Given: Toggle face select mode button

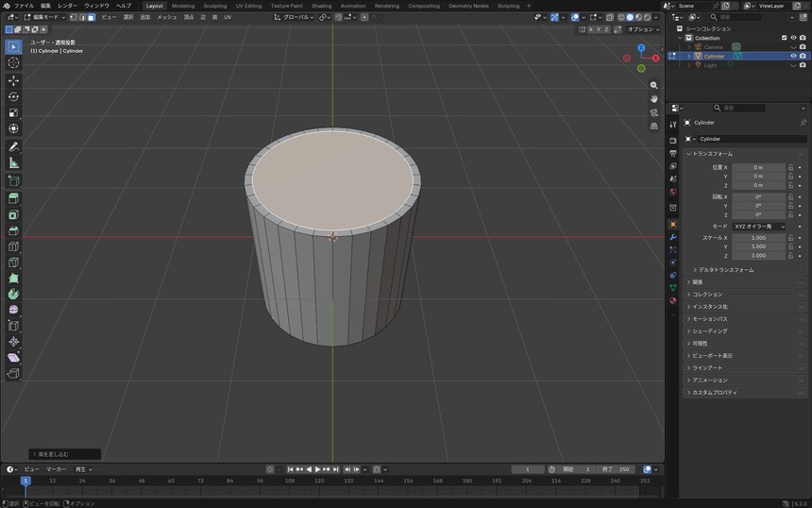Looking at the screenshot, I should (x=92, y=17).
